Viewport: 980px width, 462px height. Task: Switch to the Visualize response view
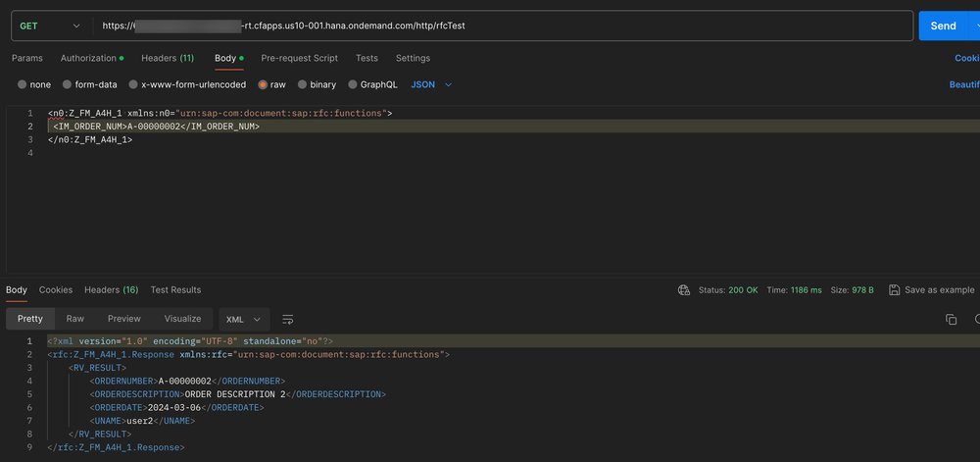tap(182, 319)
